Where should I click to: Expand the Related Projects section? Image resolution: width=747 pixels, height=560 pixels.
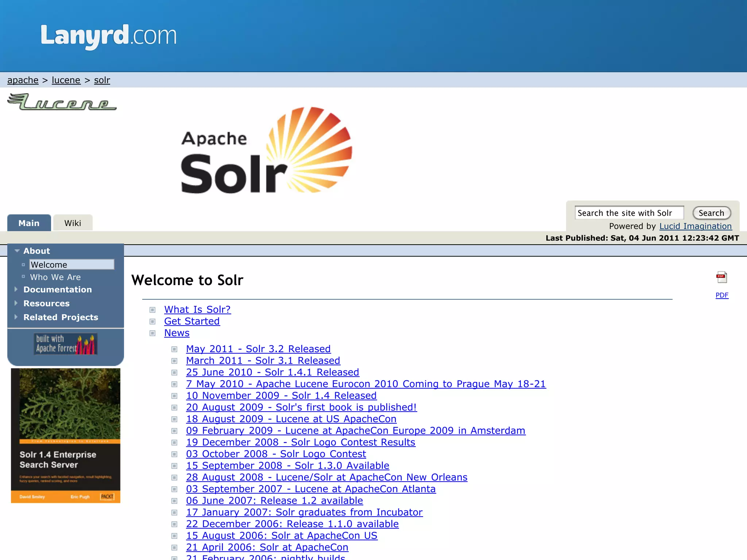16,317
